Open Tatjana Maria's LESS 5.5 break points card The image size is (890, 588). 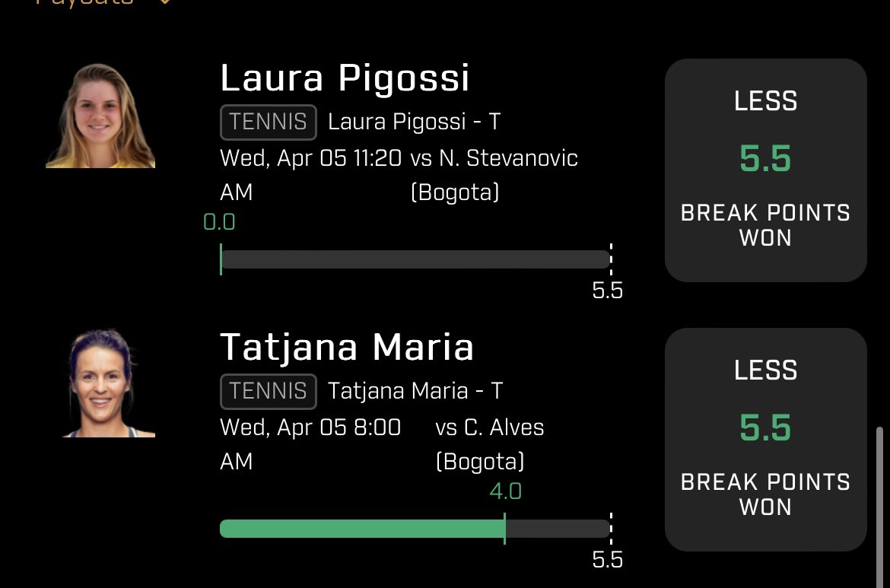tap(766, 440)
